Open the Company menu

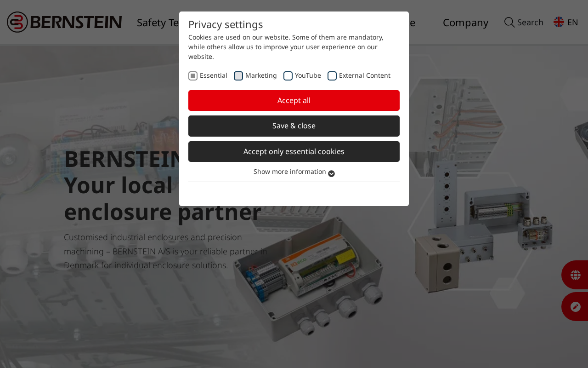[465, 22]
